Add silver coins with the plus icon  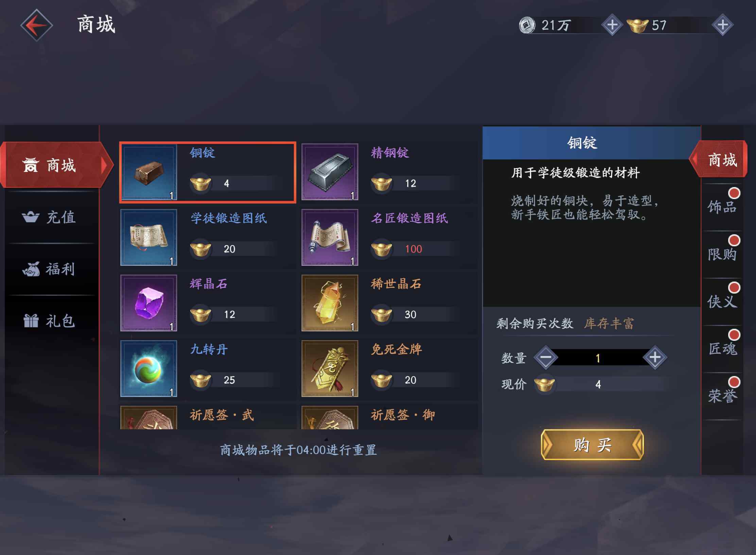click(x=612, y=25)
